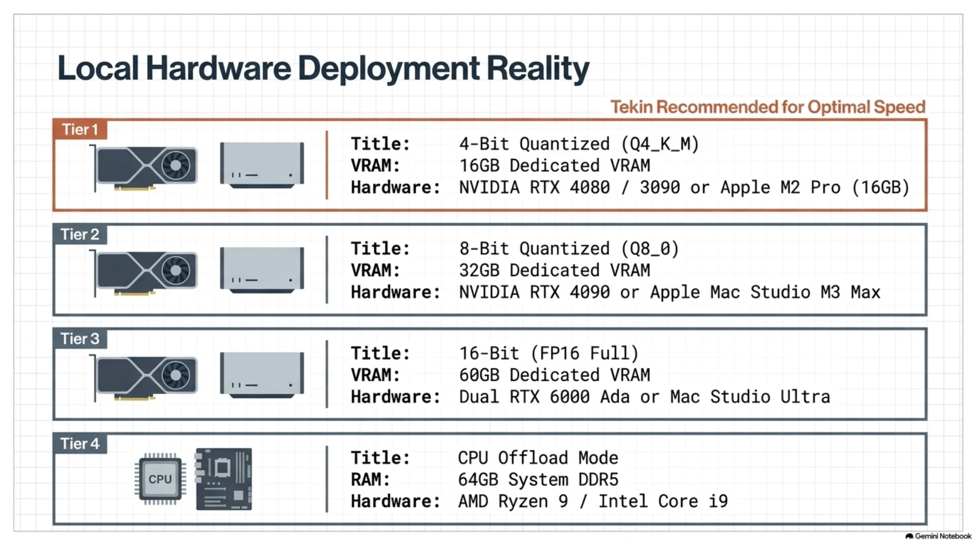Click the 'Title:' label in Tier 1
980x547 pixels.
click(x=380, y=144)
